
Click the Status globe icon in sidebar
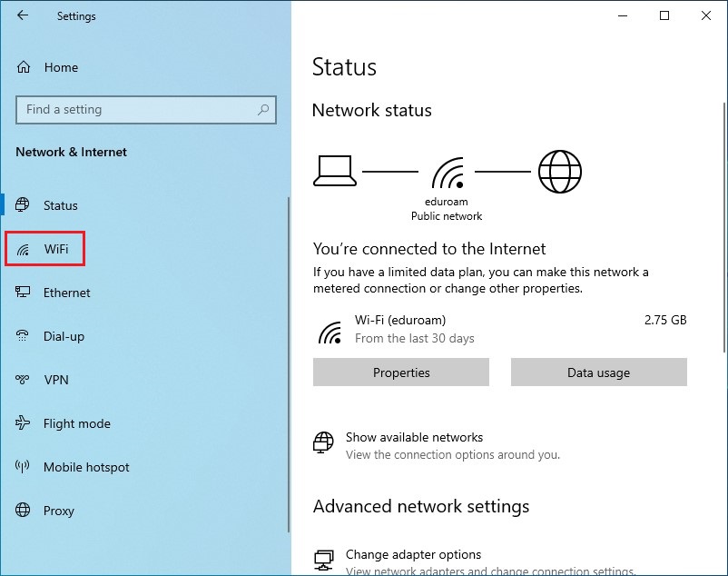(23, 204)
